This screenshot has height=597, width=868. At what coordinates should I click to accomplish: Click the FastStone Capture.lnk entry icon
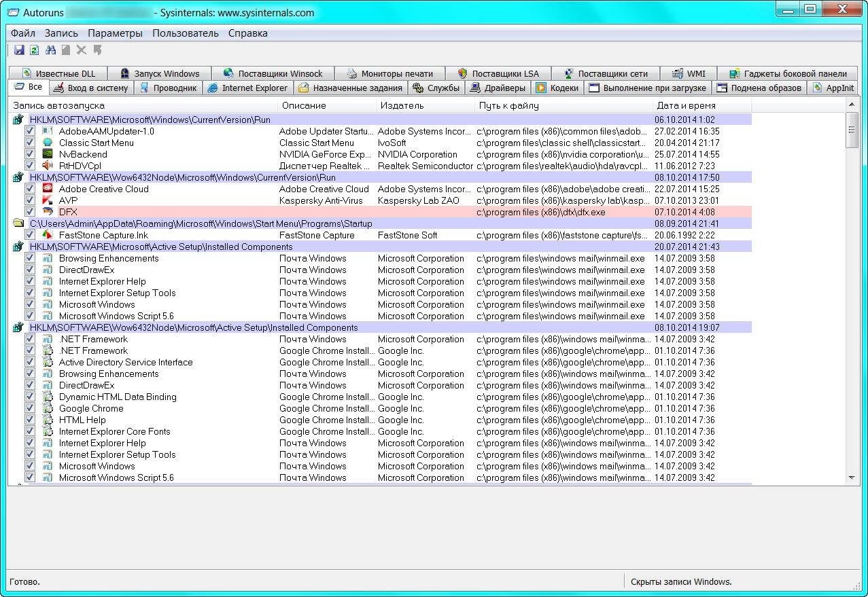[x=47, y=235]
